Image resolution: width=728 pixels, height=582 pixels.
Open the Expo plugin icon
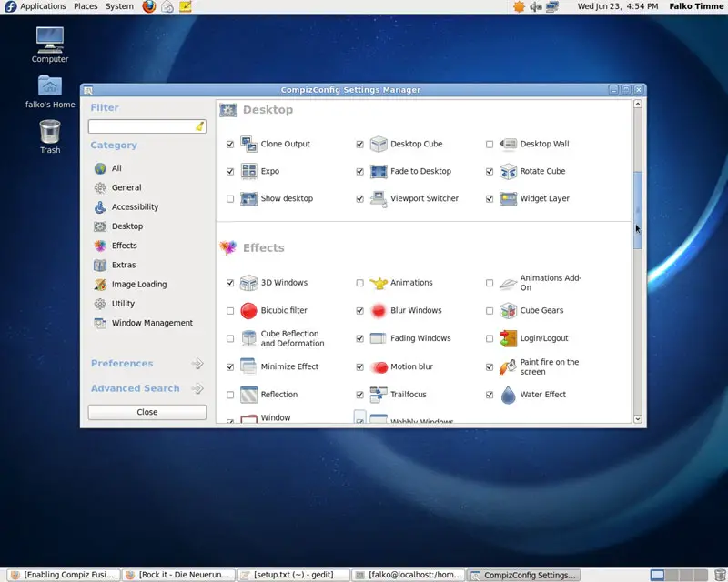click(x=248, y=171)
